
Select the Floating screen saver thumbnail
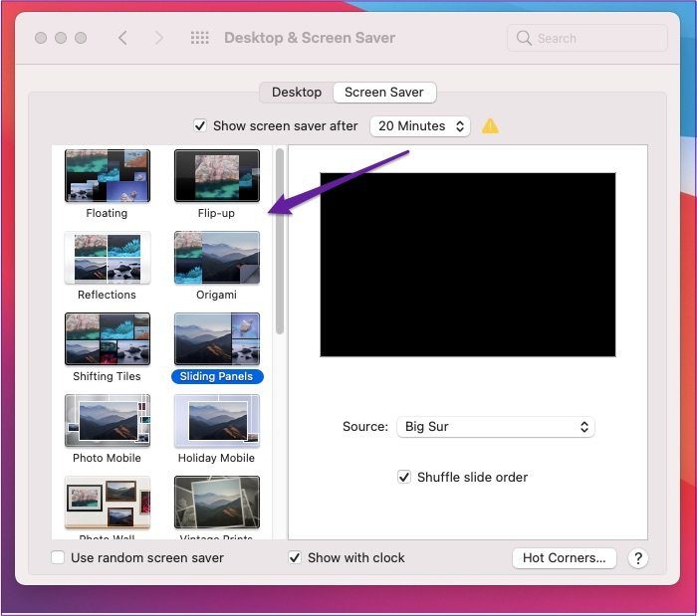click(108, 176)
